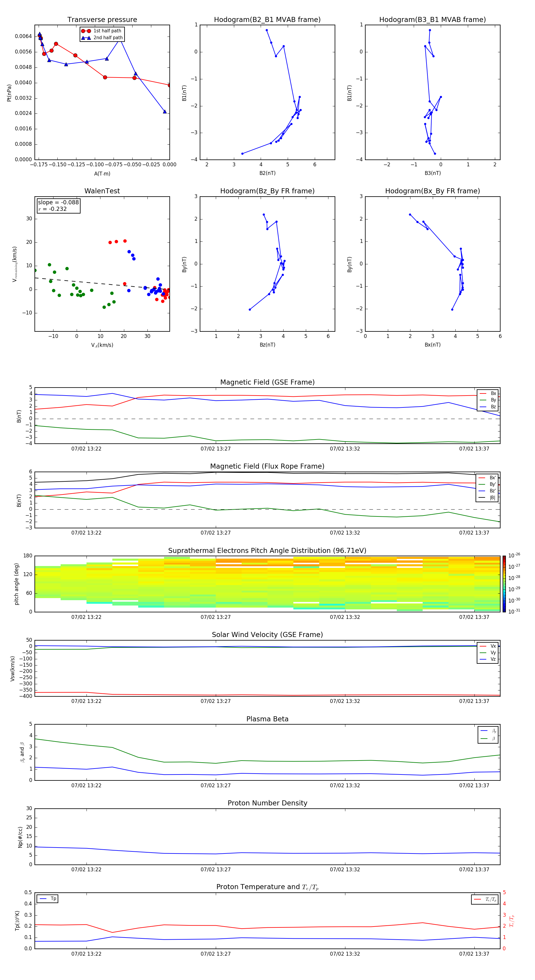Click the '07/02 13:22' tick under GSE panel
This screenshot has height=980, width=535.
pos(86,448)
